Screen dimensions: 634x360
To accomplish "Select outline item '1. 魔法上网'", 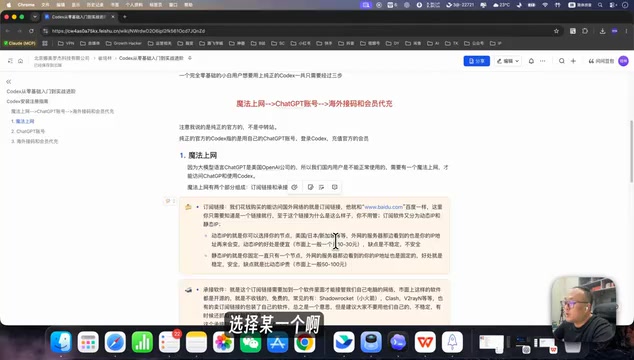I will 23,121.
